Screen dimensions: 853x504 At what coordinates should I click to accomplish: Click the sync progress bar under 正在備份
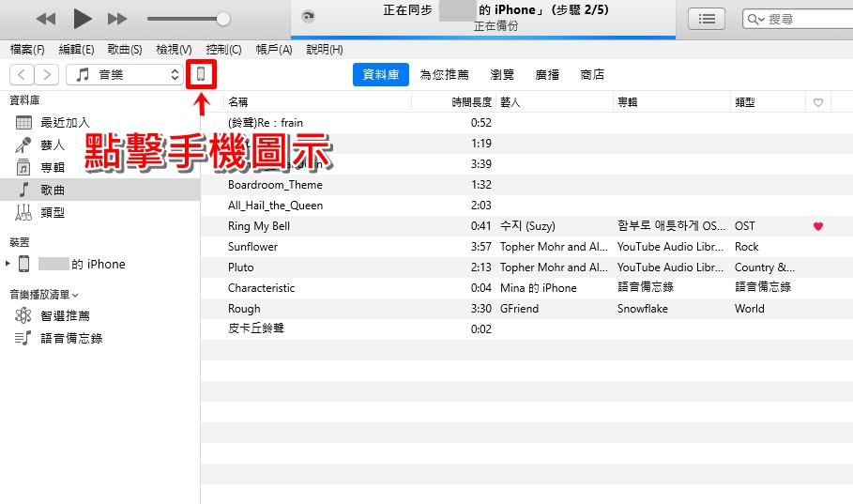click(x=483, y=38)
